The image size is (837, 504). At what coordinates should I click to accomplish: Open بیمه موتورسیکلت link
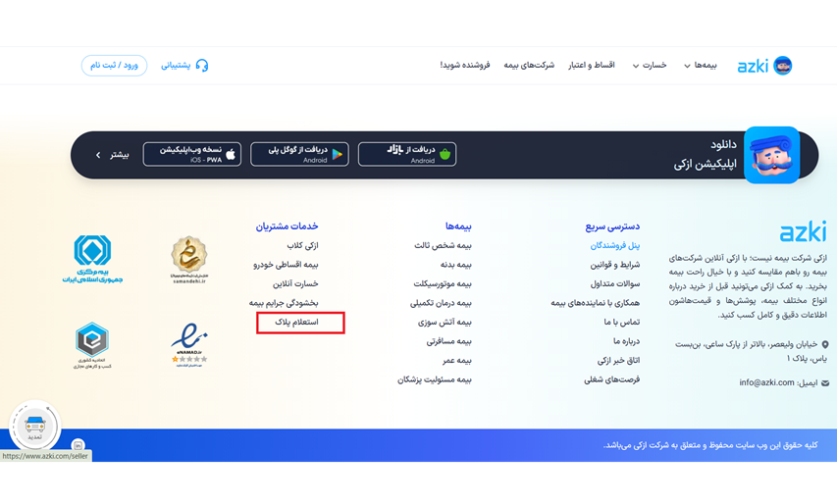click(443, 283)
